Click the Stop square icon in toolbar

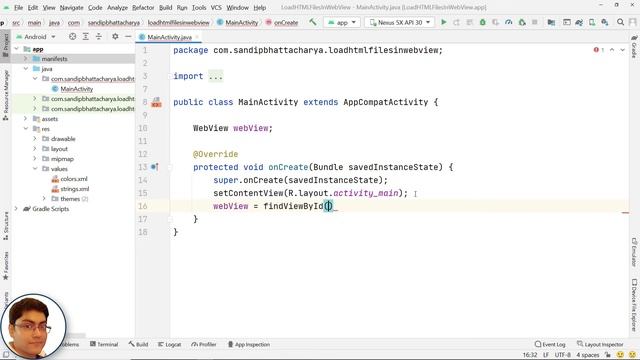(x=535, y=22)
